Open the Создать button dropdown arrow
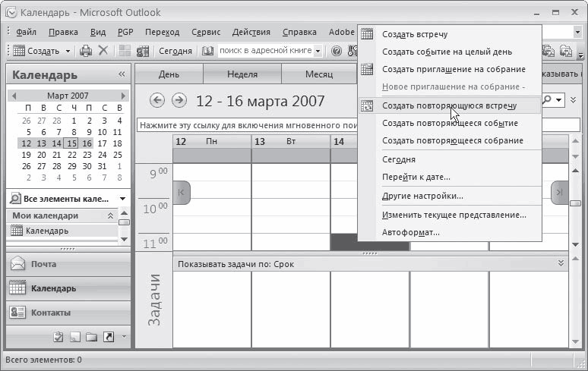 68,51
